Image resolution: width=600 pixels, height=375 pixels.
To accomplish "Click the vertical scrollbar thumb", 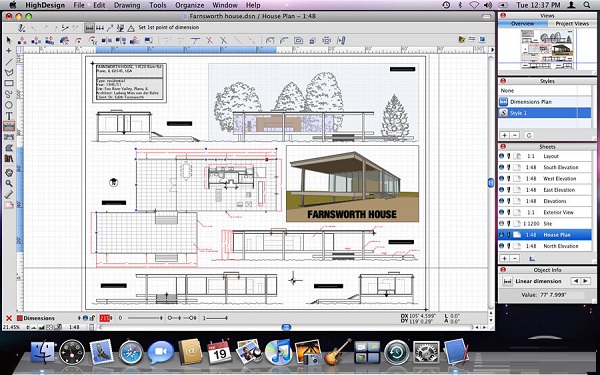I will [491, 183].
